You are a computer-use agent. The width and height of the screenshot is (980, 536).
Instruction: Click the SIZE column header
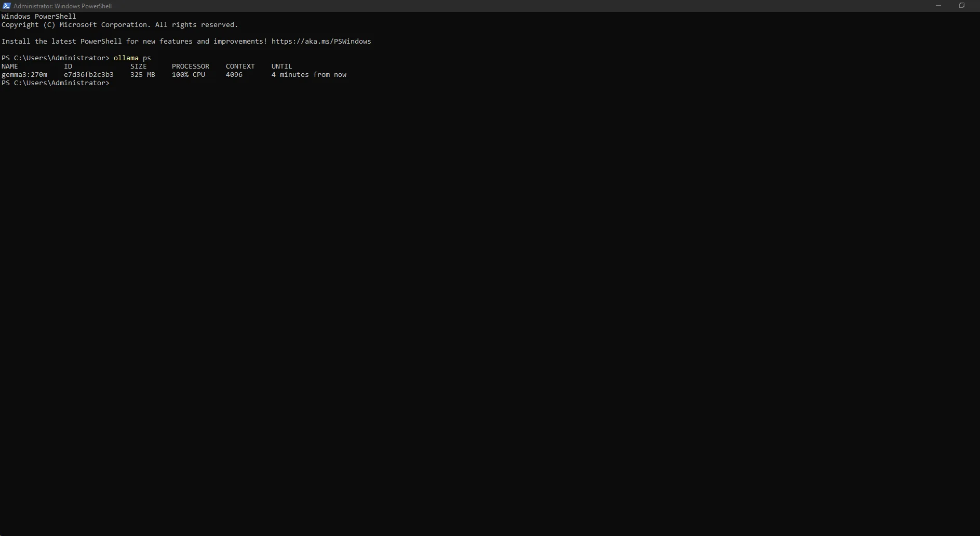point(139,66)
